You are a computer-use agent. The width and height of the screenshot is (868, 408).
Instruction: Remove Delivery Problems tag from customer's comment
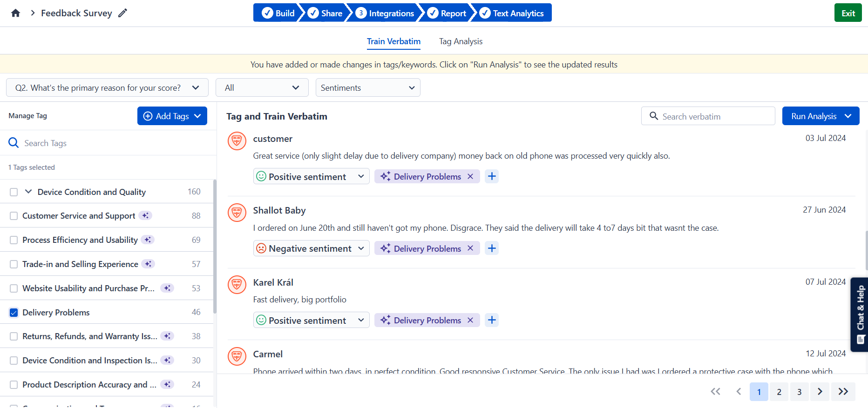tap(470, 176)
